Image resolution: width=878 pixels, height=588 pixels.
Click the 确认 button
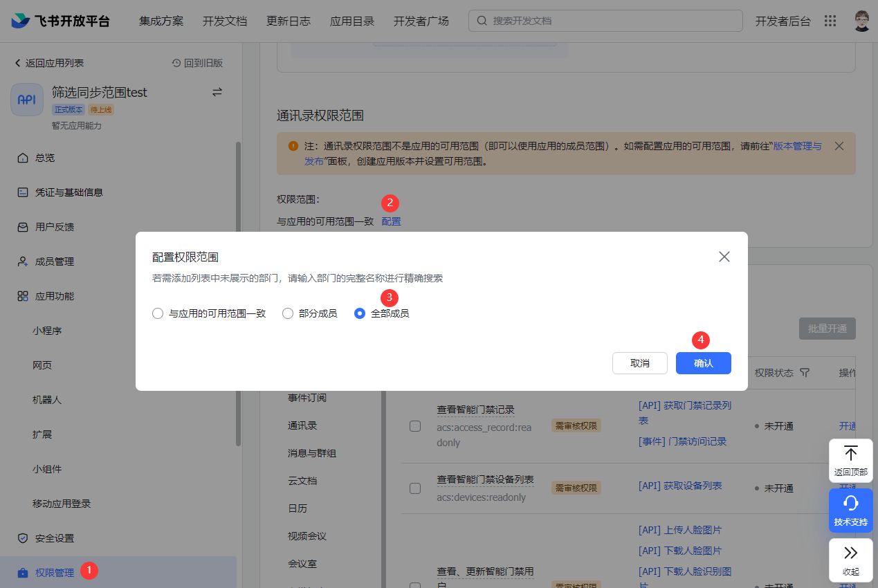(x=703, y=363)
